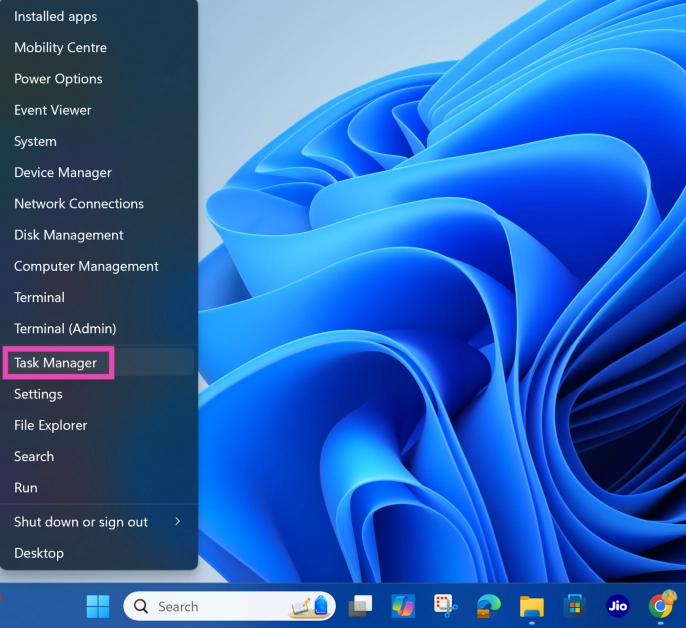Image resolution: width=686 pixels, height=628 pixels.
Task: Expand the Shut down or sign out submenu
Action: pos(177,522)
